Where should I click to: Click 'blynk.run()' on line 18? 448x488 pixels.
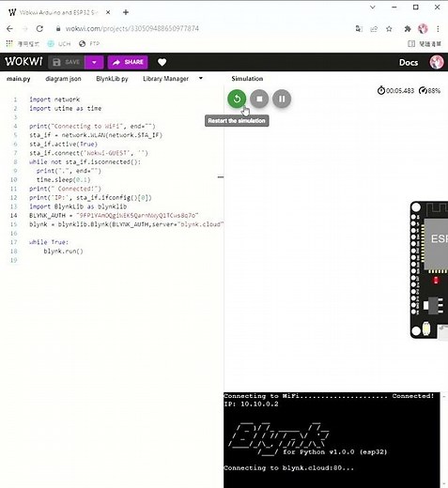pos(63,251)
